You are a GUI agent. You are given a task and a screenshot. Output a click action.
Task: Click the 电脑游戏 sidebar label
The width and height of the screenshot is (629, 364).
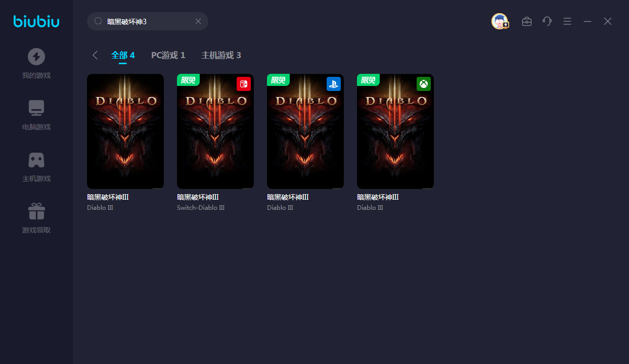(36, 127)
